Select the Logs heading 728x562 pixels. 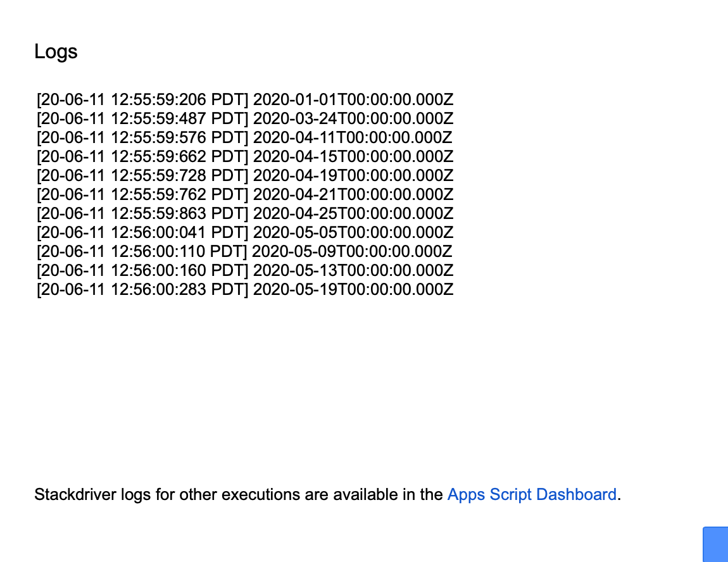click(56, 52)
